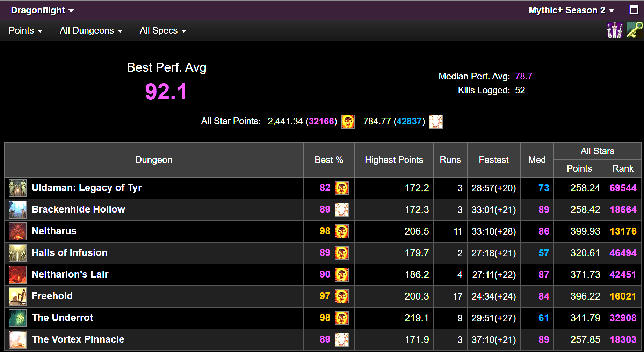Open the Dragonflight expansion dropdown

pyautogui.click(x=42, y=10)
